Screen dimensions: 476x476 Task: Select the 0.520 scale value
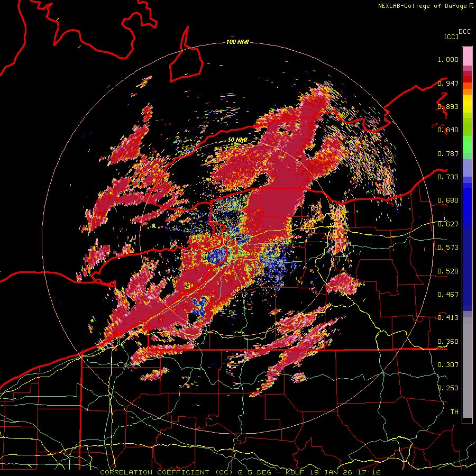coord(448,271)
